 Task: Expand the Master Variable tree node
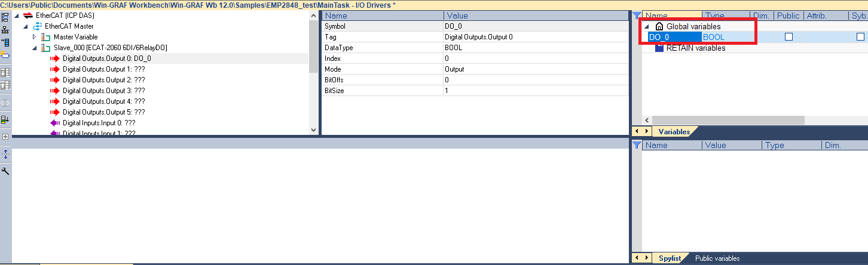[x=34, y=37]
